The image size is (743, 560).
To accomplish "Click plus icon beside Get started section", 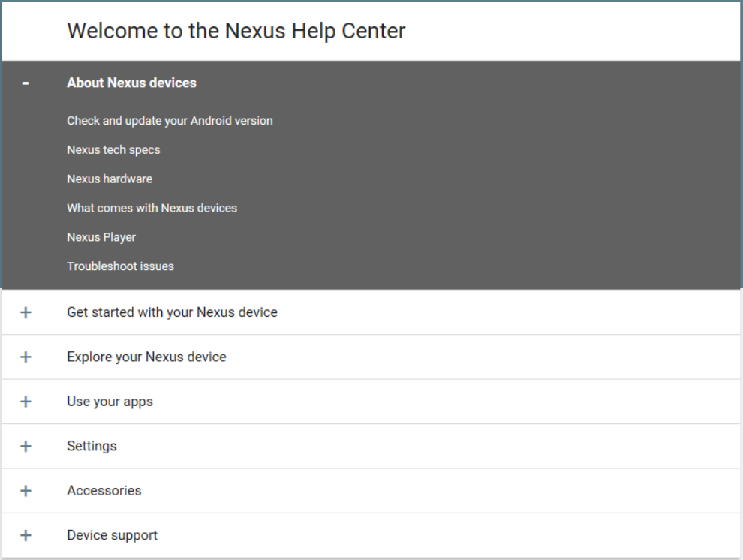I will (26, 312).
